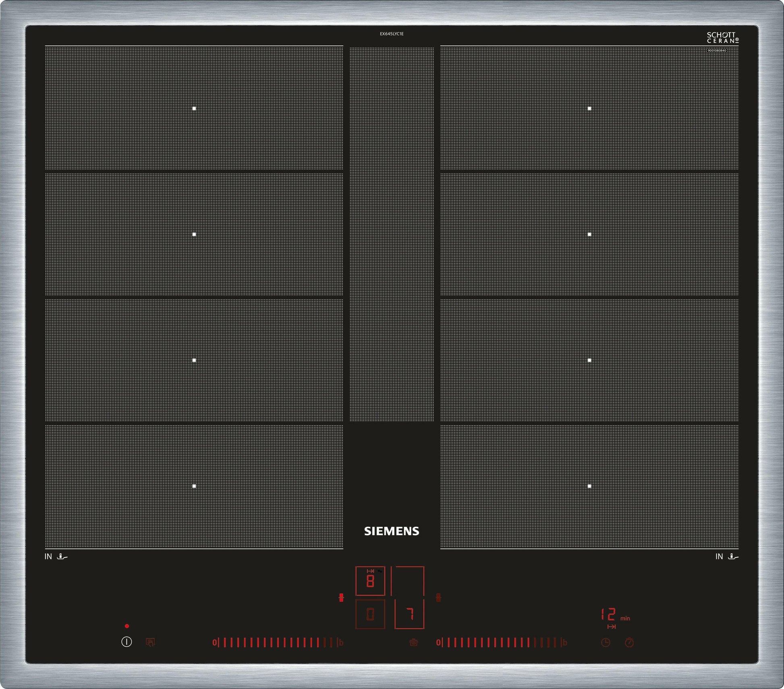Viewport: 784px width, 689px height.
Task: Tap the top-left zone's white center marker
Action: (x=194, y=108)
